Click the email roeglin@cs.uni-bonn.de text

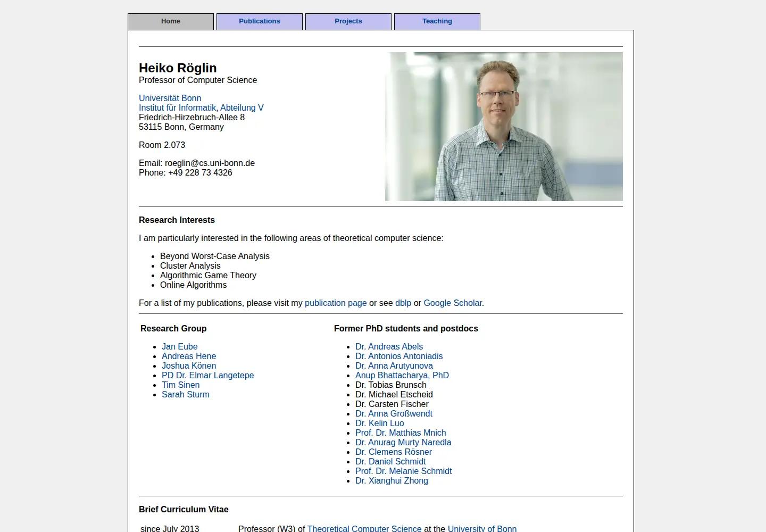[210, 163]
